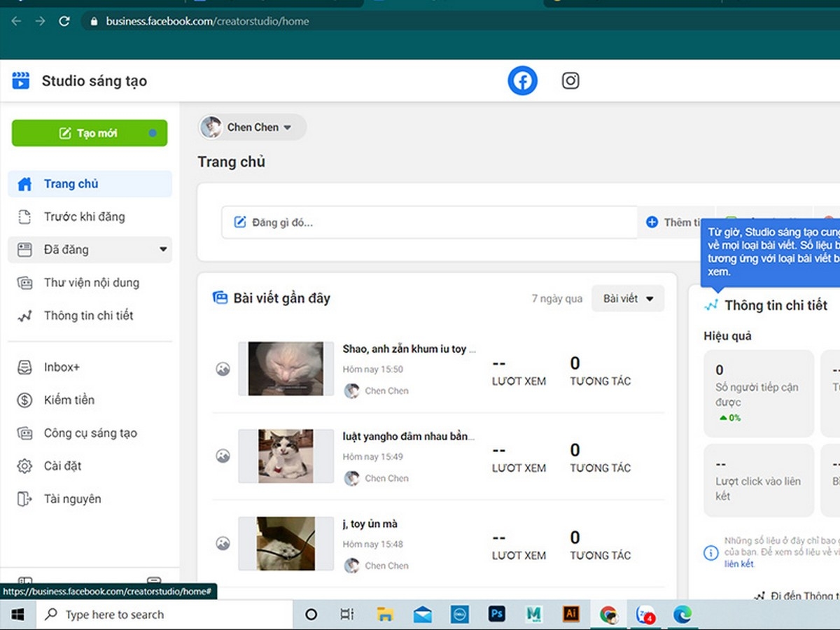Expand the Đã đăng sidebar section
The height and width of the screenshot is (630, 840).
click(x=90, y=250)
